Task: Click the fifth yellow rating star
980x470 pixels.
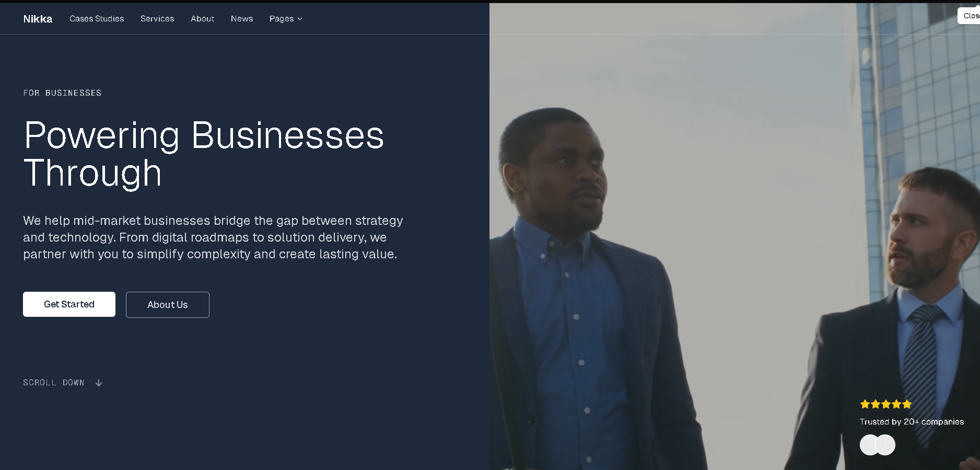Action: [x=907, y=404]
